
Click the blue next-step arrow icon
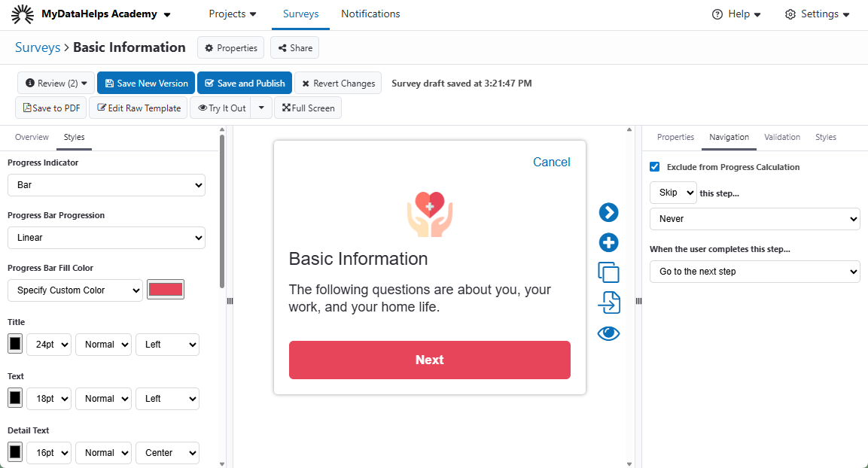pyautogui.click(x=608, y=213)
